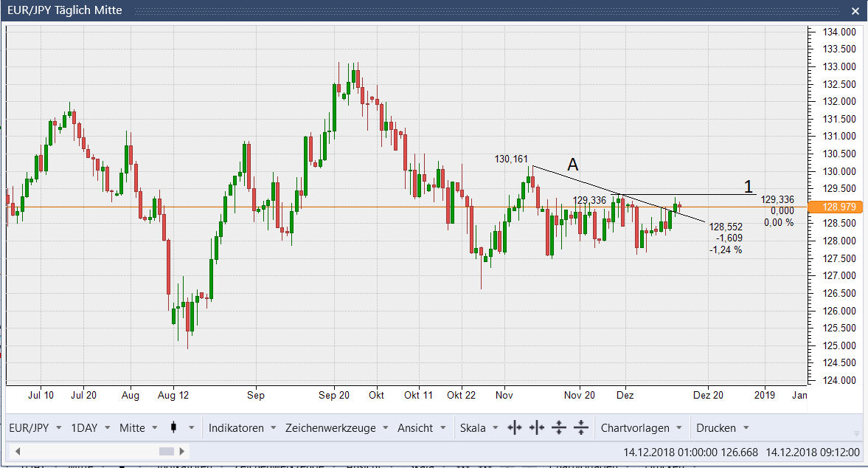
Task: Click the Dez 20 date axis label
Action: 708,395
